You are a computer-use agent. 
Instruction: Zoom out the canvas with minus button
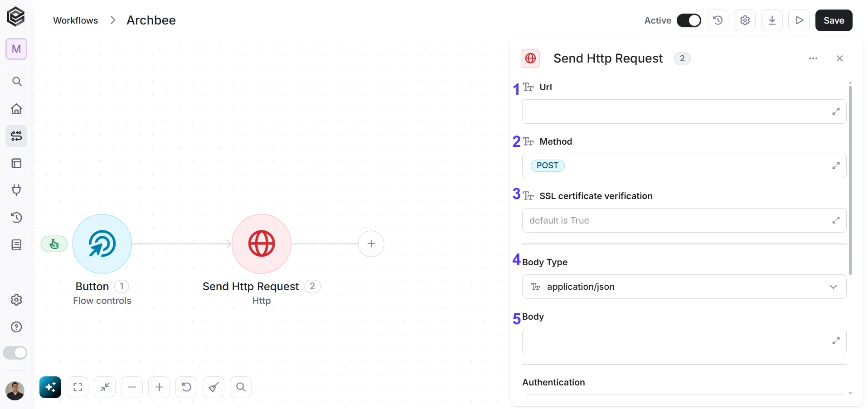pyautogui.click(x=132, y=387)
